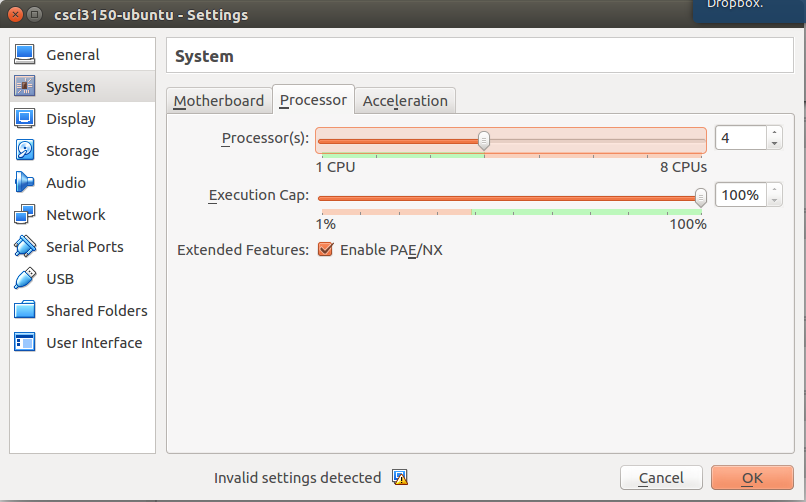Switch to the Motherboard tab
The image size is (806, 502).
coord(219,101)
